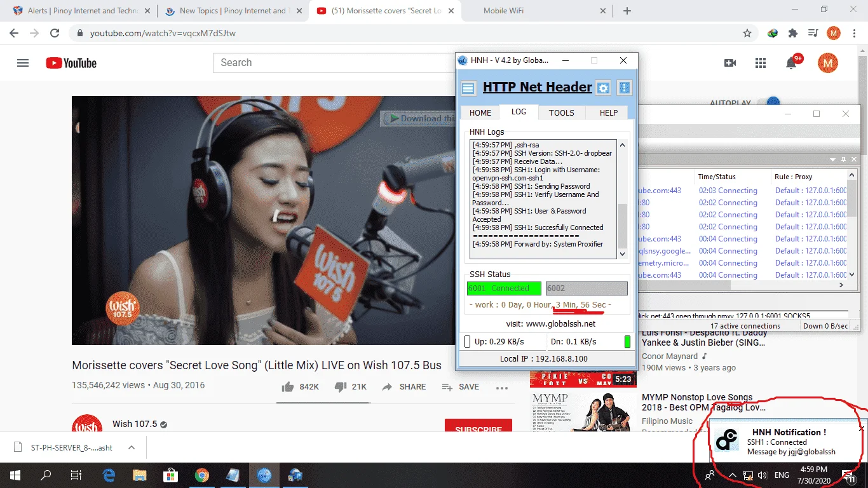Show hidden system tray icons
The image size is (868, 488).
point(732,475)
